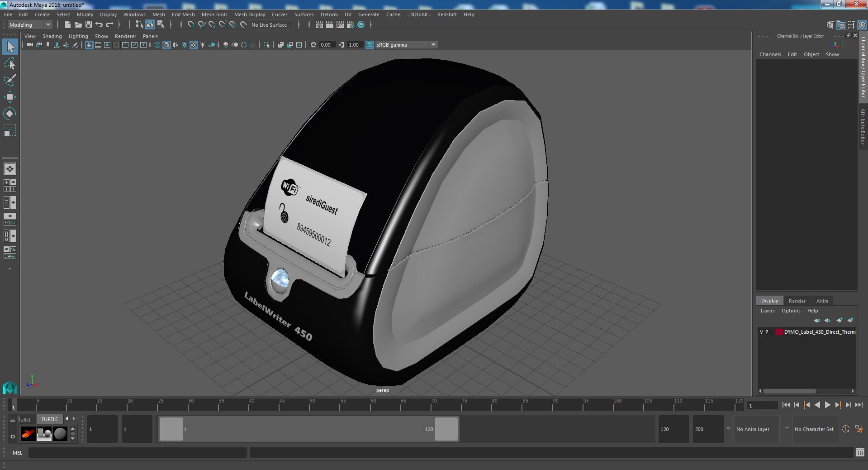The height and width of the screenshot is (470, 868).
Task: Choose the Lasso Select tool
Action: pyautogui.click(x=10, y=64)
